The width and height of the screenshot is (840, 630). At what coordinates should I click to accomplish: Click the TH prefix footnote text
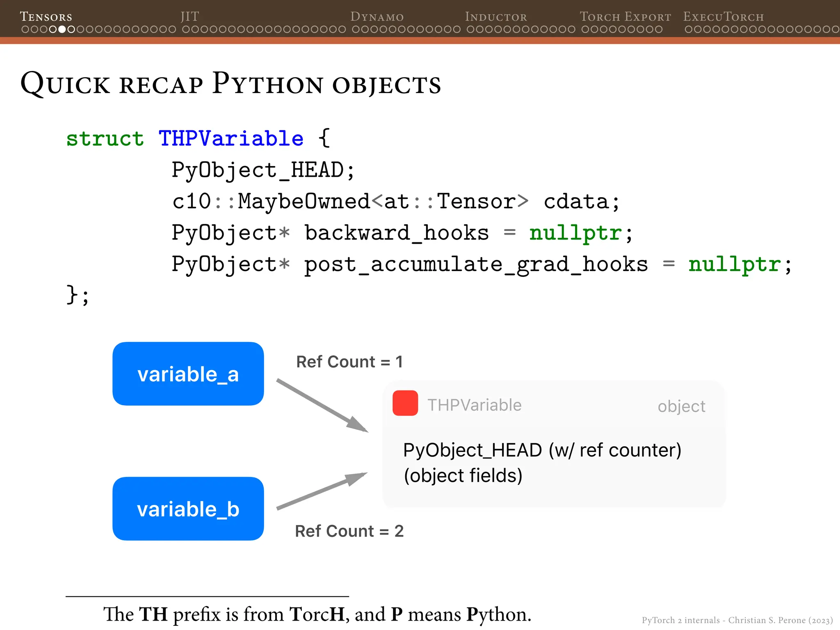click(x=317, y=614)
